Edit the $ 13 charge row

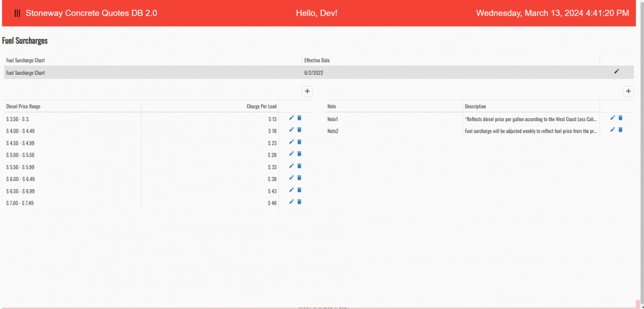pos(291,118)
